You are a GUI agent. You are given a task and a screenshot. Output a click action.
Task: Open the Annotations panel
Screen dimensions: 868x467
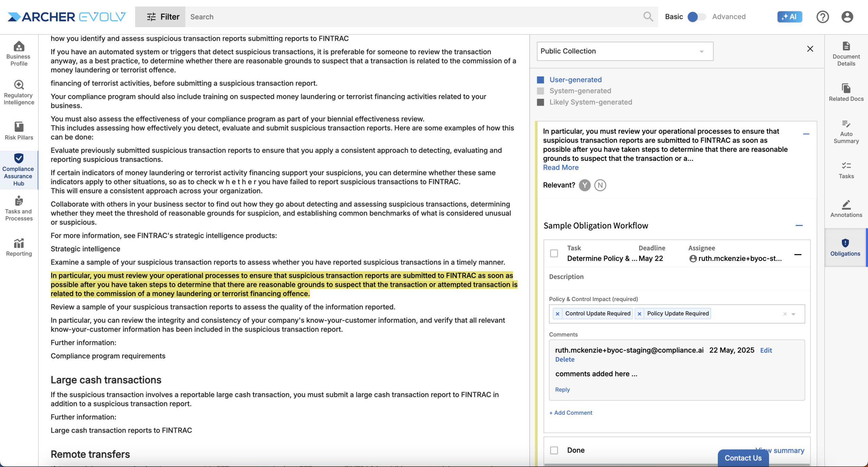click(846, 208)
